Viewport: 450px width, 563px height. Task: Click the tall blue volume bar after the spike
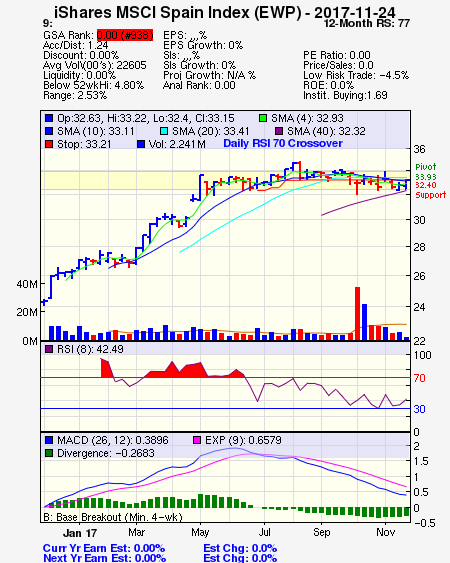click(365, 322)
